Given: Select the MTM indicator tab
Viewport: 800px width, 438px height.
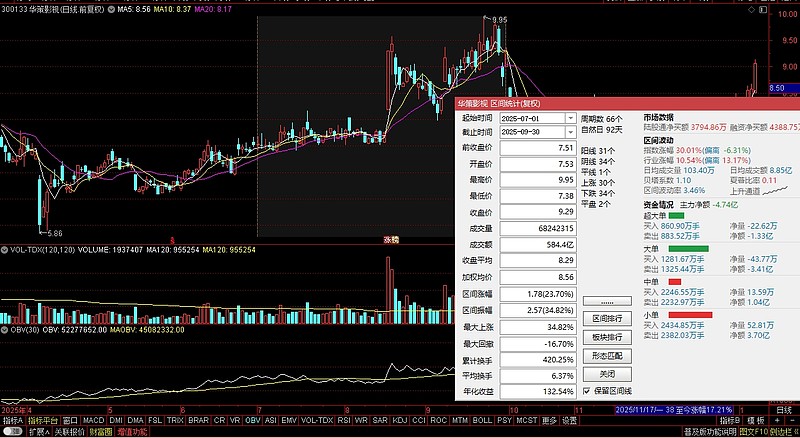Looking at the screenshot, I should coord(460,421).
